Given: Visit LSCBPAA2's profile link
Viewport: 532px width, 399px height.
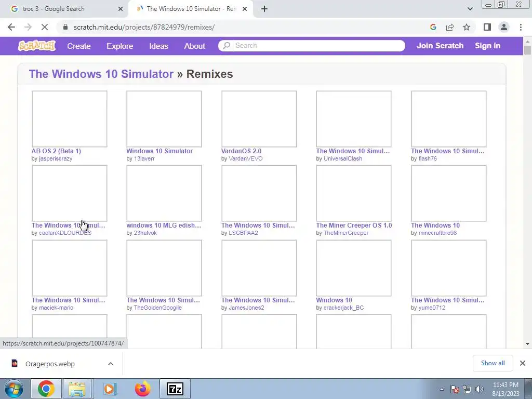Looking at the screenshot, I should pyautogui.click(x=243, y=233).
